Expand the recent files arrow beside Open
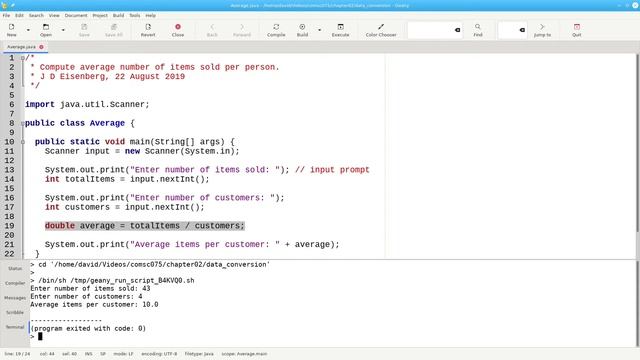Image resolution: width=640 pixels, height=360 pixels. pyautogui.click(x=63, y=30)
